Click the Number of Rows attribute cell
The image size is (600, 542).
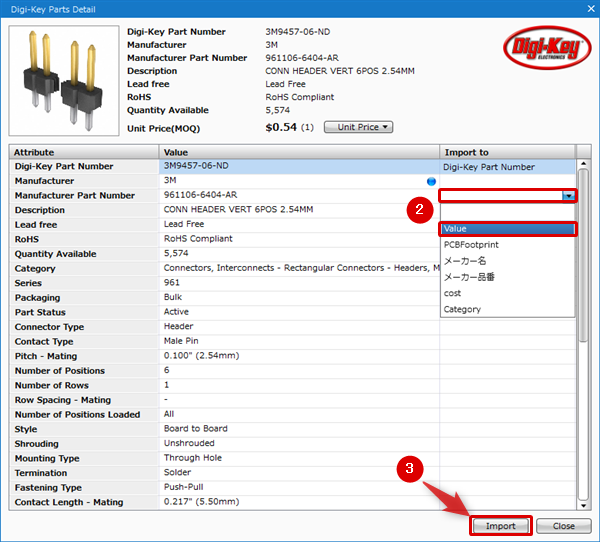[84, 385]
